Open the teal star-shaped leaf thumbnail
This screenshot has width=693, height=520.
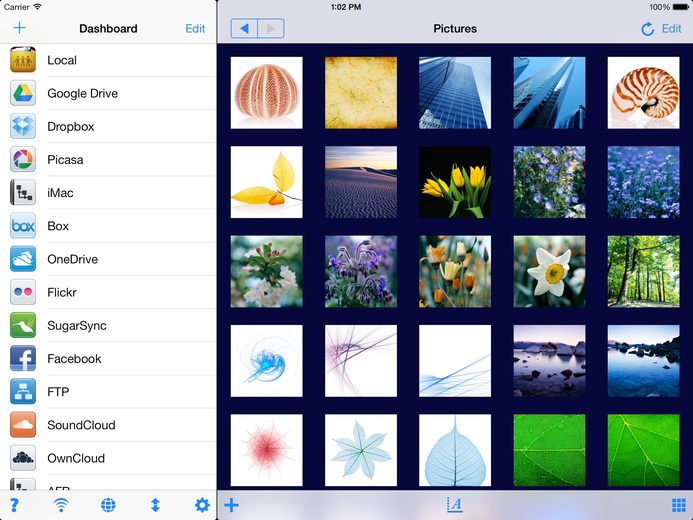pos(361,450)
